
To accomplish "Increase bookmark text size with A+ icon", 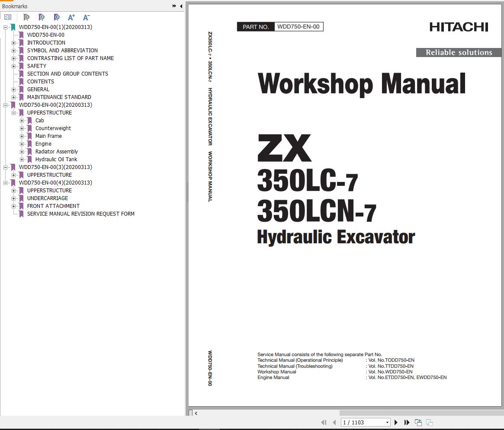I will pos(71,17).
